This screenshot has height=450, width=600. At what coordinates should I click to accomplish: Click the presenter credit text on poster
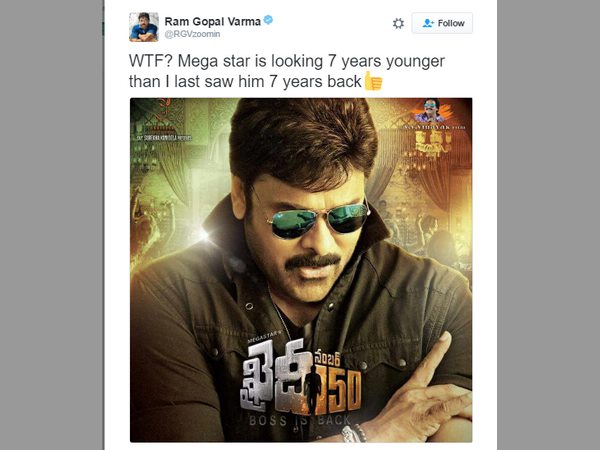pos(164,138)
